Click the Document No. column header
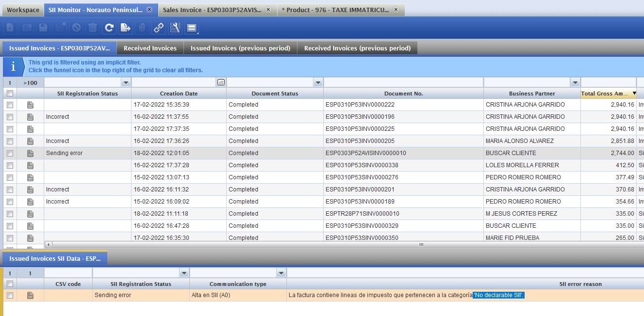 pos(403,94)
